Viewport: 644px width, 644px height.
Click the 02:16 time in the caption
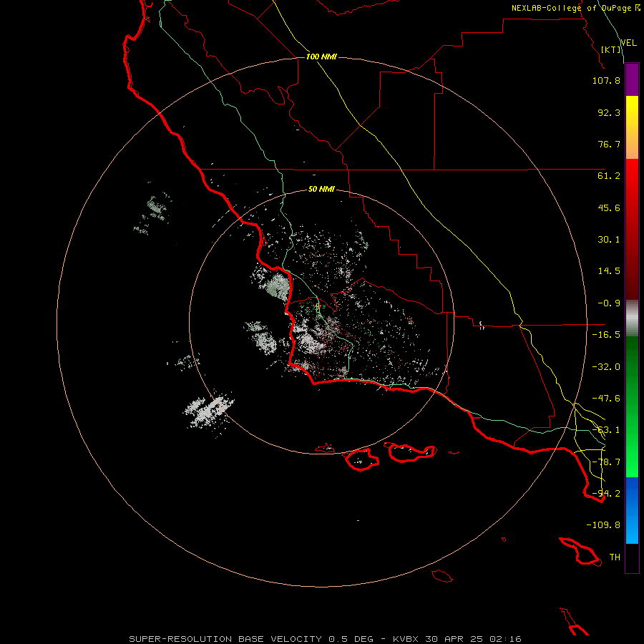tap(506, 639)
